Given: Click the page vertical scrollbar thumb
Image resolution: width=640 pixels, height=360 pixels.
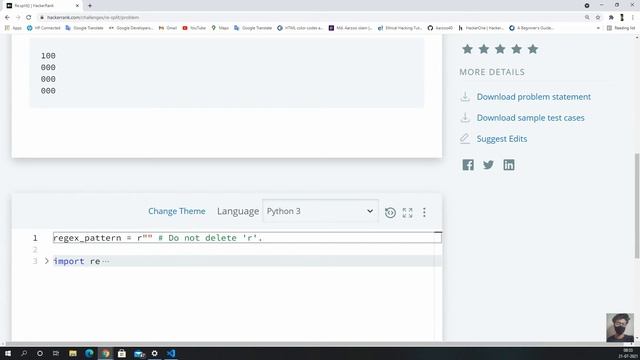Looking at the screenshot, I should pos(637,205).
